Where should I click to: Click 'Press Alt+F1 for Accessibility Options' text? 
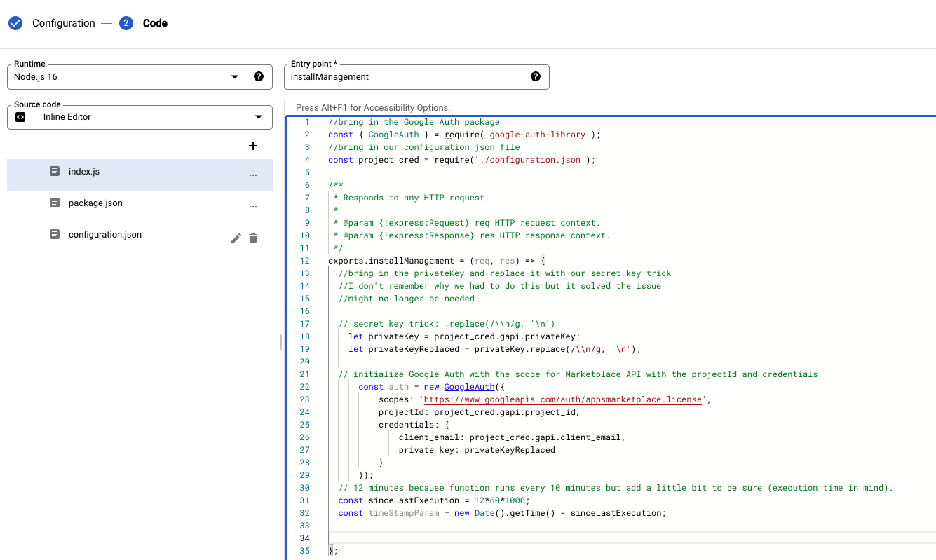(373, 108)
